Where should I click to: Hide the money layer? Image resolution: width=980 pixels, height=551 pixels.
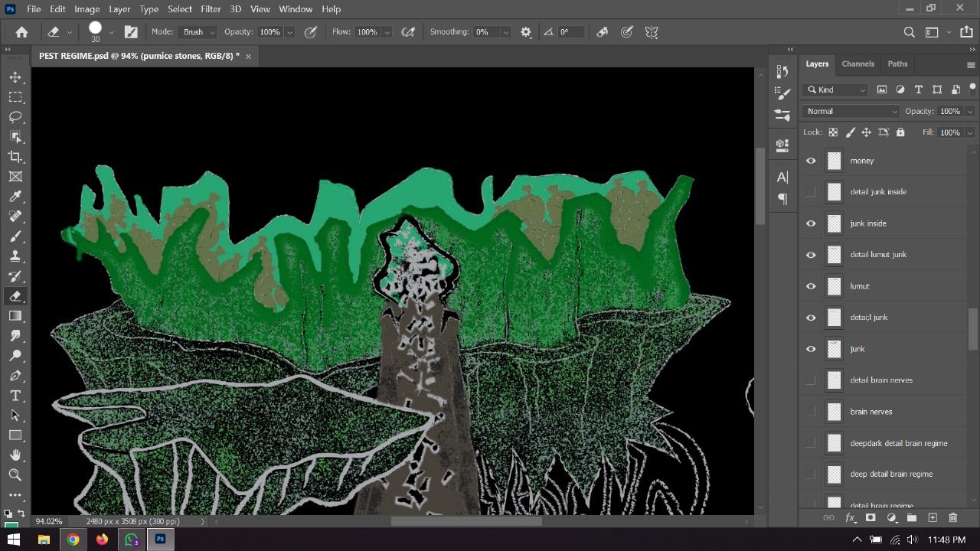[x=811, y=161]
